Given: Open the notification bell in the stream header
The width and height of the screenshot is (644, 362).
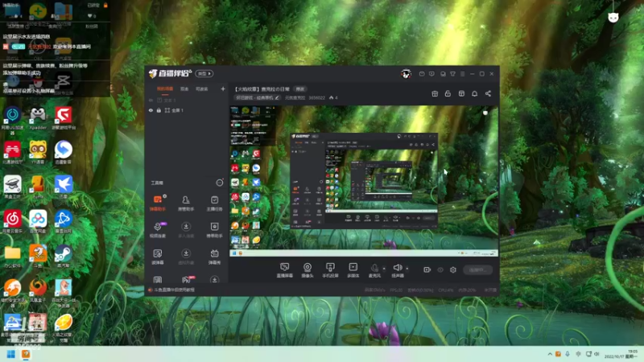Looking at the screenshot, I should 474,93.
